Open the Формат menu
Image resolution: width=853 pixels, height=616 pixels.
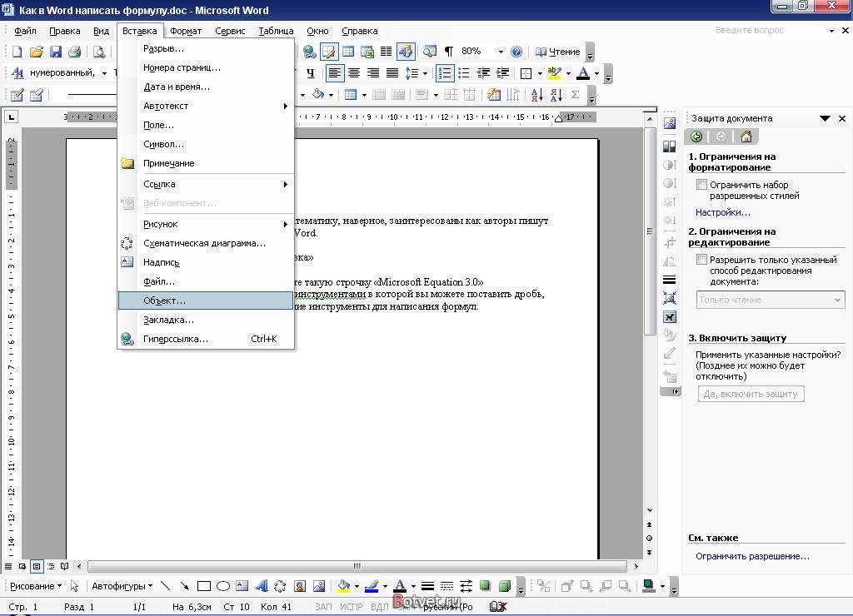[x=186, y=31]
